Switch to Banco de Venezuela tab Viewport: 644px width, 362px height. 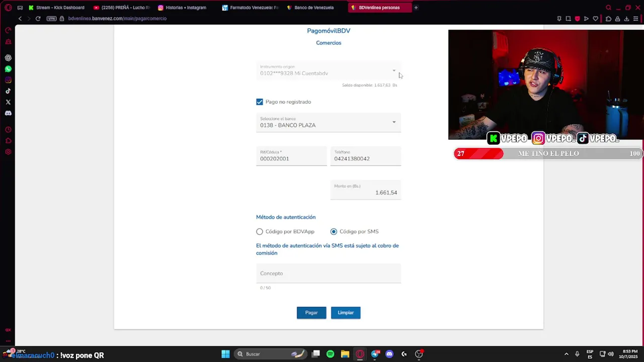coord(315,8)
